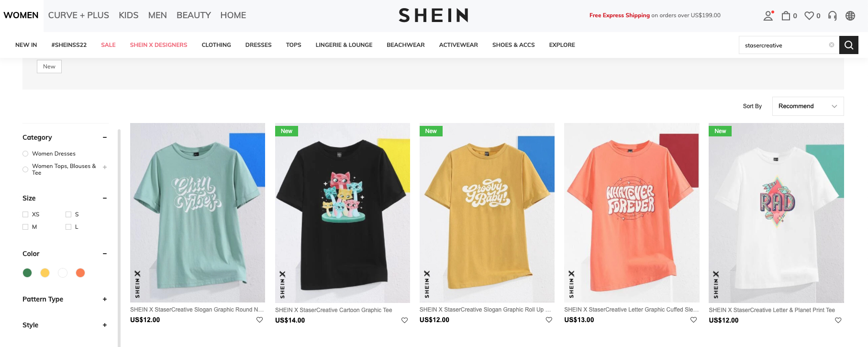Favorite the Cartoon Graphic Tee with heart
Screen dimensions: 868x347
click(404, 320)
